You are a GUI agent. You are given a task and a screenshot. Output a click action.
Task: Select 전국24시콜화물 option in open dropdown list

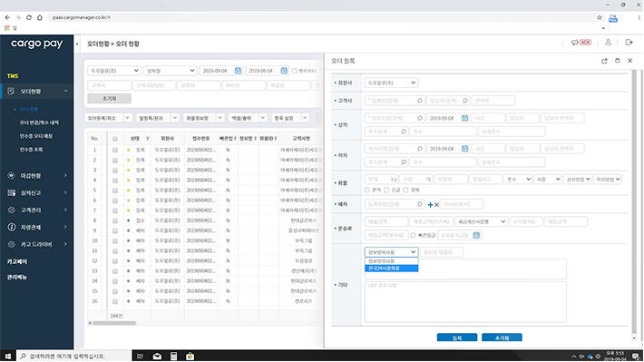392,269
